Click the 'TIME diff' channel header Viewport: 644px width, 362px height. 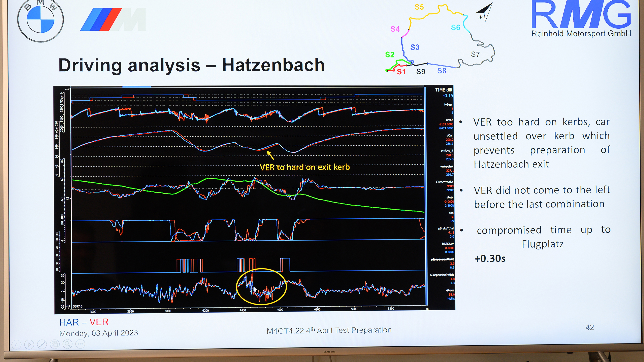(x=444, y=90)
